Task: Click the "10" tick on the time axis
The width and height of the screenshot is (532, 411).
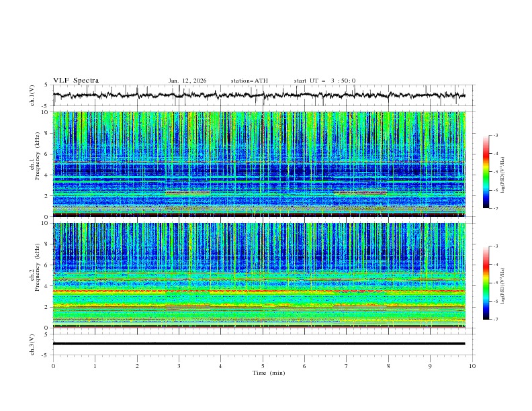Action: pos(472,366)
